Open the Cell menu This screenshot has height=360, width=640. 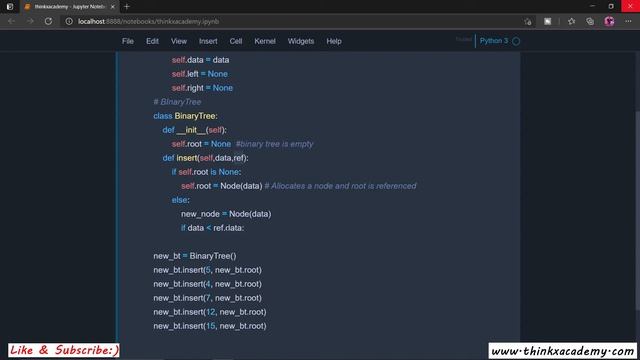tap(236, 41)
